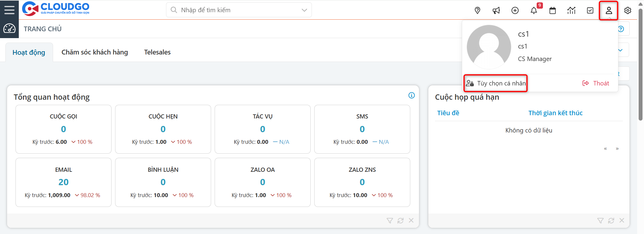The height and width of the screenshot is (234, 644).
Task: Open the notifications bell
Action: coord(534,10)
